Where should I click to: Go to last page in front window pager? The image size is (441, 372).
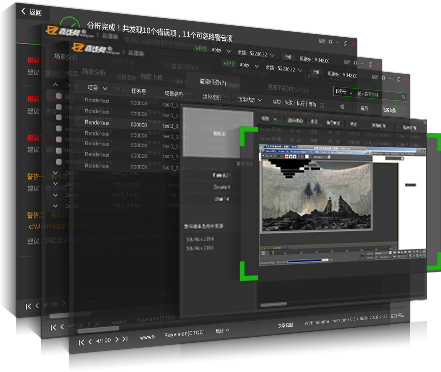tap(125, 339)
